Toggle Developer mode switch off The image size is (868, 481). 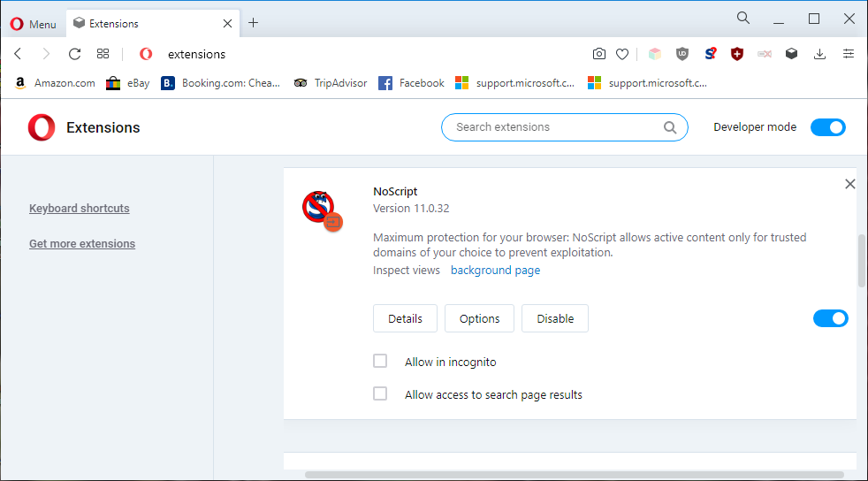(828, 127)
